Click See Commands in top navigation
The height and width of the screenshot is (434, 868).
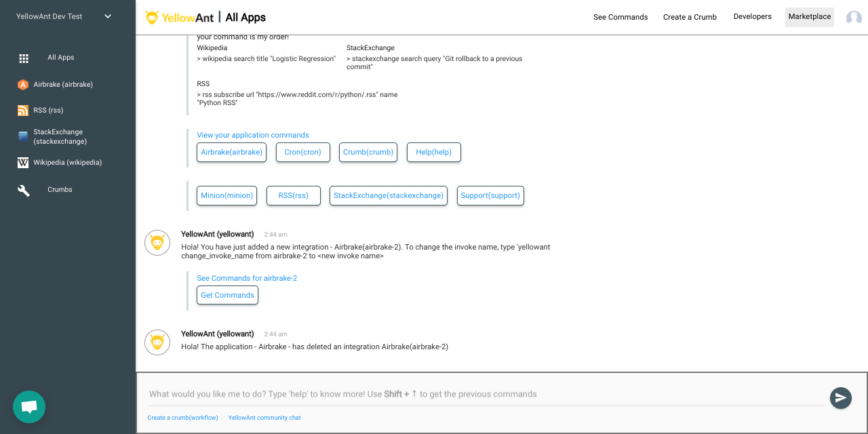tap(620, 17)
